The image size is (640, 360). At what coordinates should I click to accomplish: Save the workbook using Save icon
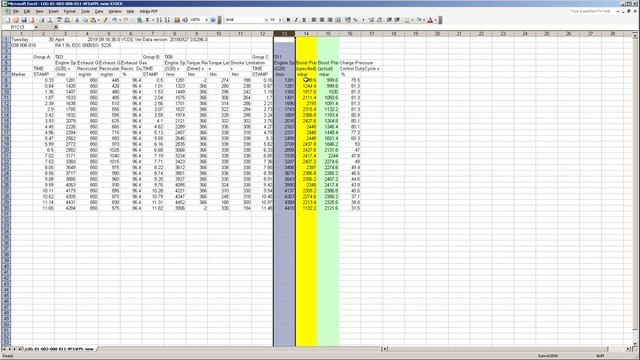coord(24,20)
